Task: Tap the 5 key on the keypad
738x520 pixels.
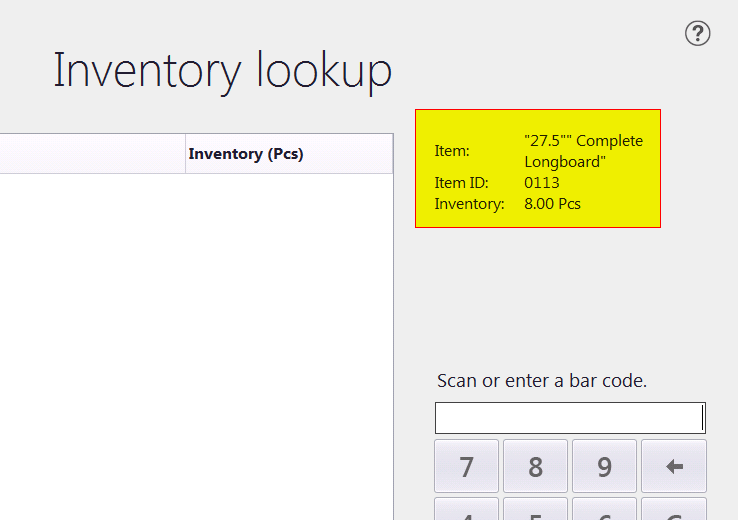Action: click(535, 510)
